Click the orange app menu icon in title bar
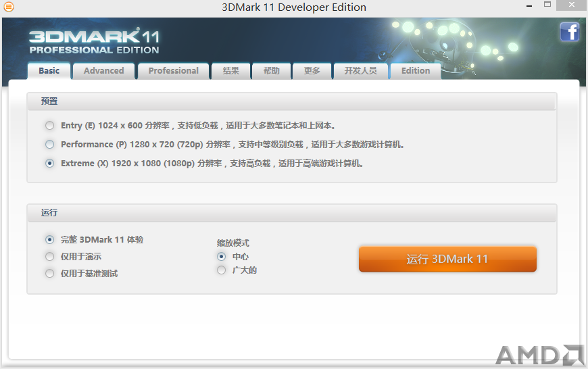Image resolution: width=588 pixels, height=369 pixels. coord(9,7)
